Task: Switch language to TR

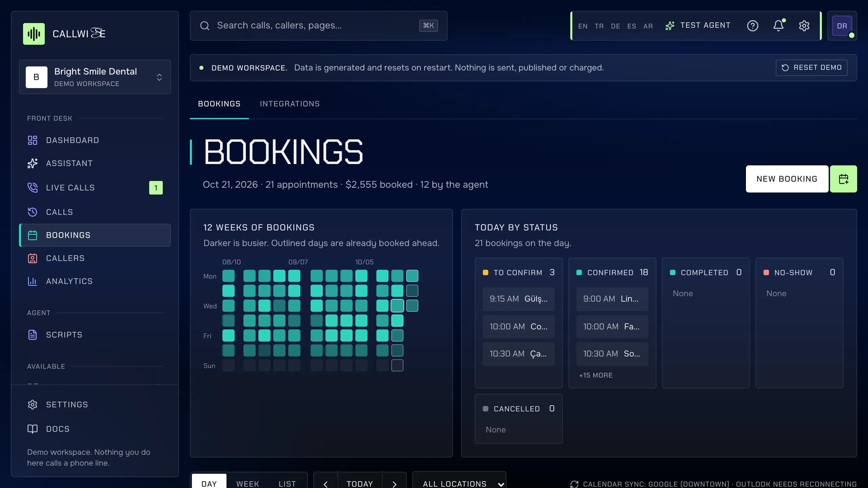Action: [599, 26]
